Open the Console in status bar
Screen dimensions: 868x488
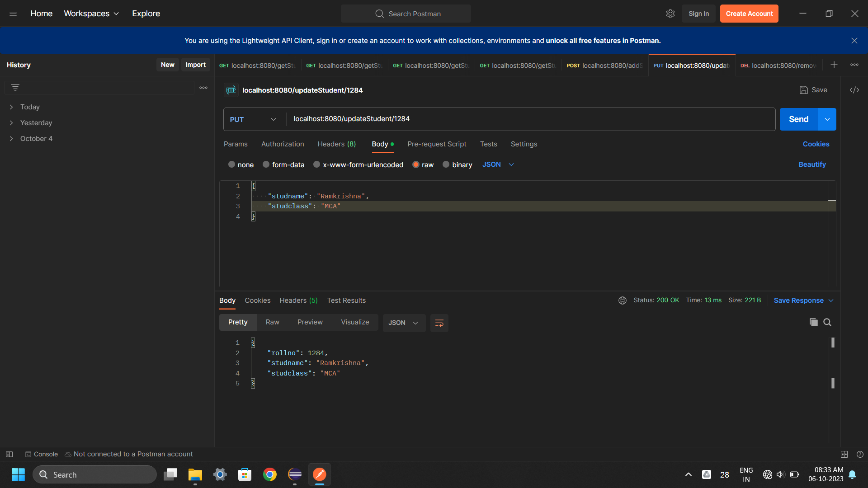point(42,454)
